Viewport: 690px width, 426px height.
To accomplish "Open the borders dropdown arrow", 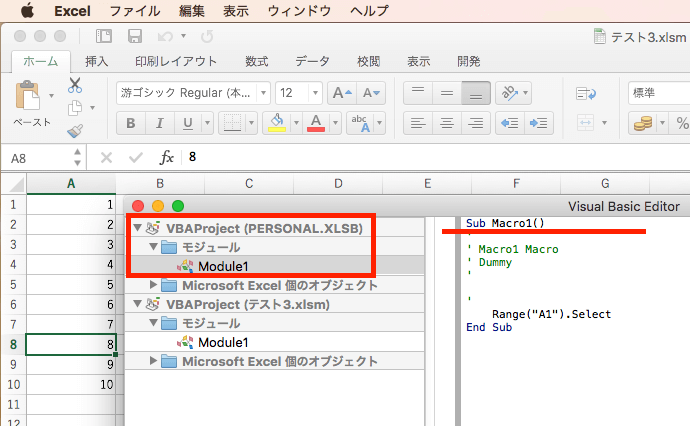I will 251,123.
